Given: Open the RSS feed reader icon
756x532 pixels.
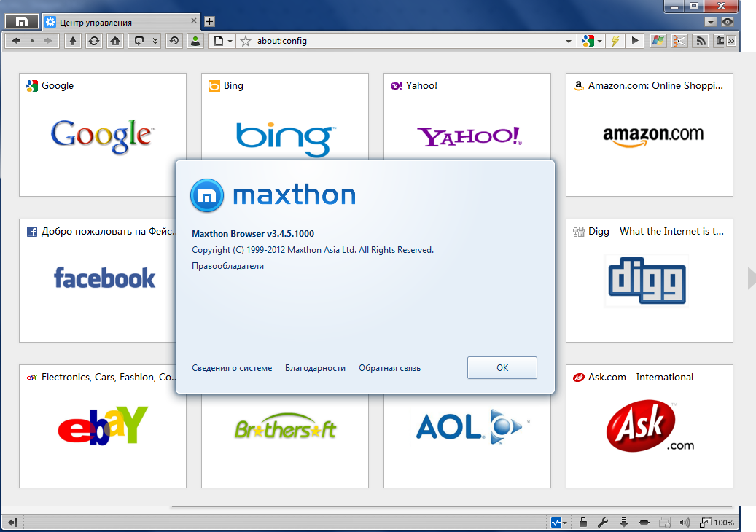Looking at the screenshot, I should [x=701, y=41].
